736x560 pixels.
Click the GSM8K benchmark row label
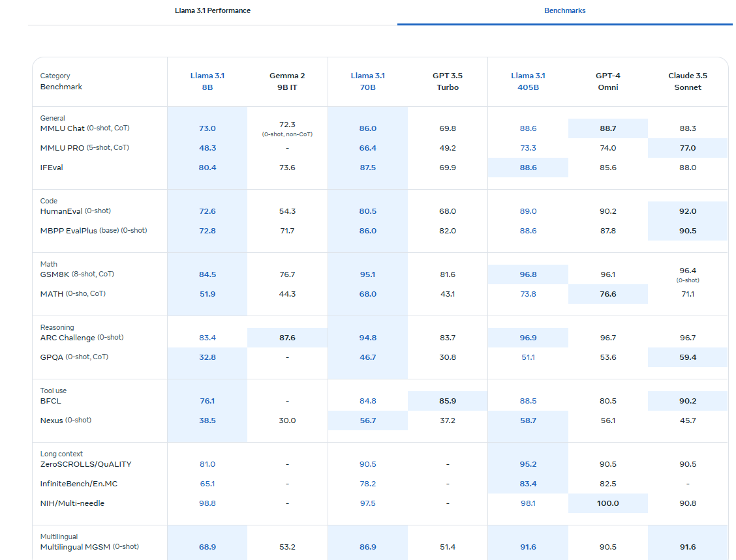pos(77,274)
